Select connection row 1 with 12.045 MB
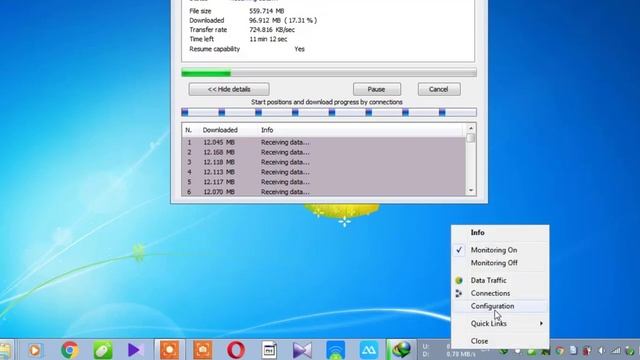Screen dimensions: 640x360 (x=323, y=142)
